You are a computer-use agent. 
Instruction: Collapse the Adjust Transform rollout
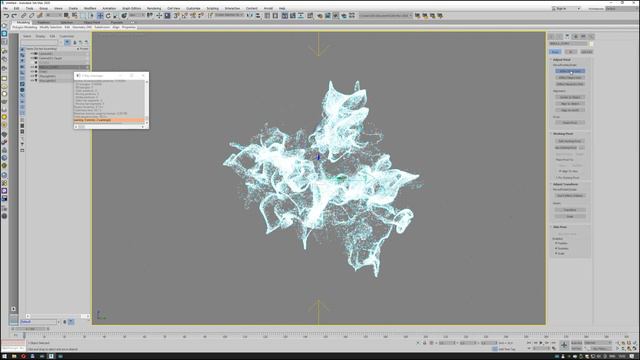565,184
